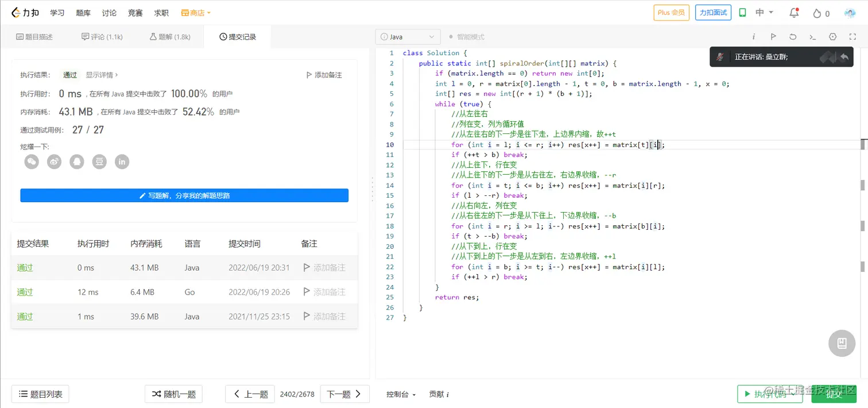This screenshot has height=408, width=868.
Task: Add note for the 2022/06/19 20:26 submission
Action: coord(324,292)
